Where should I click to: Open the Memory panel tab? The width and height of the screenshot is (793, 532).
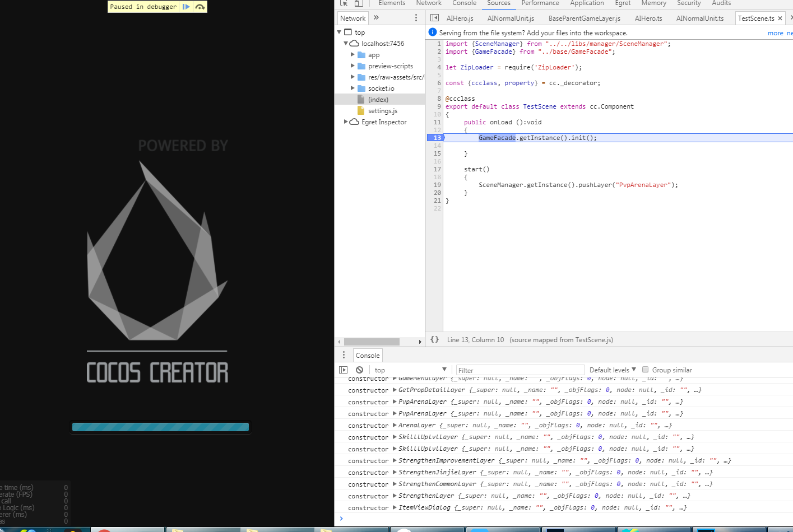[654, 3]
